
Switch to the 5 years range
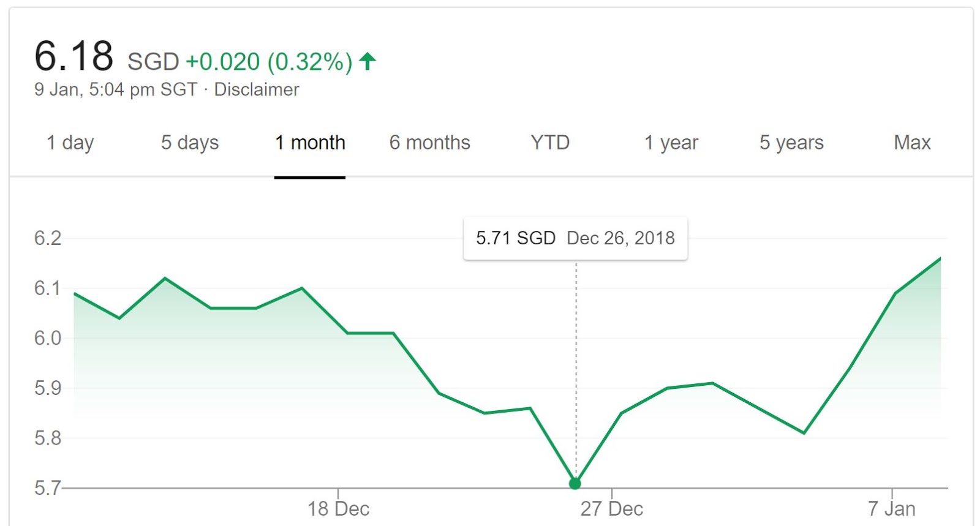[791, 143]
